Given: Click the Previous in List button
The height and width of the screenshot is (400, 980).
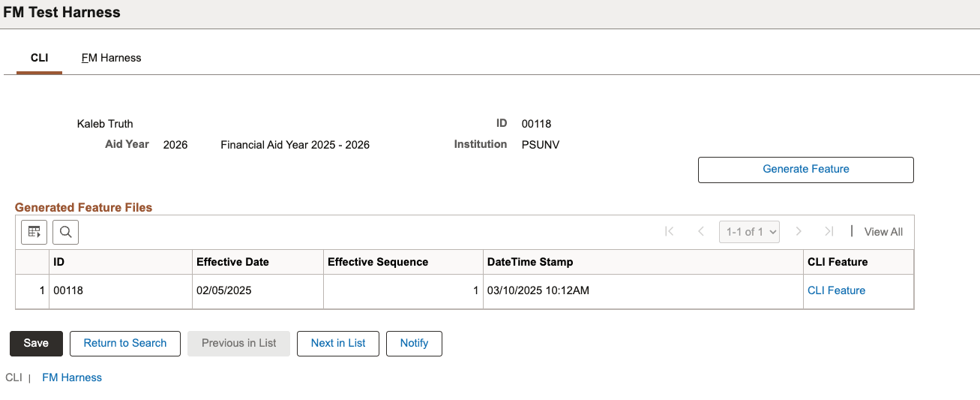Looking at the screenshot, I should tap(238, 344).
